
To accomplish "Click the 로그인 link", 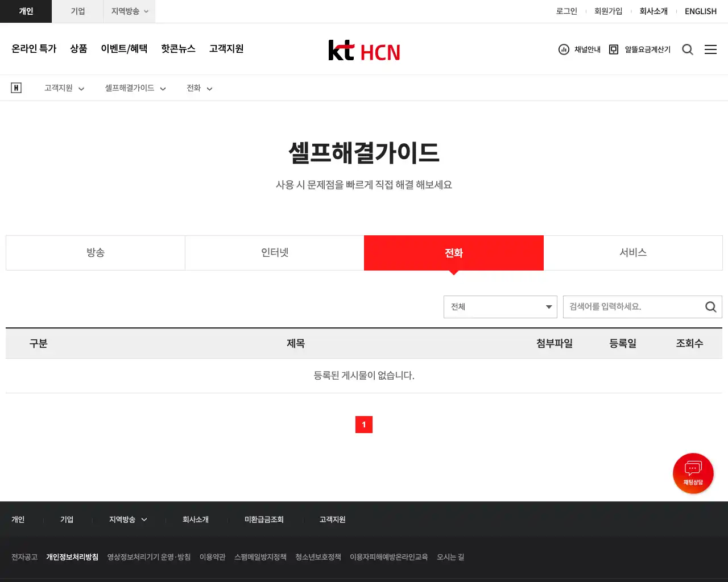I will [566, 11].
